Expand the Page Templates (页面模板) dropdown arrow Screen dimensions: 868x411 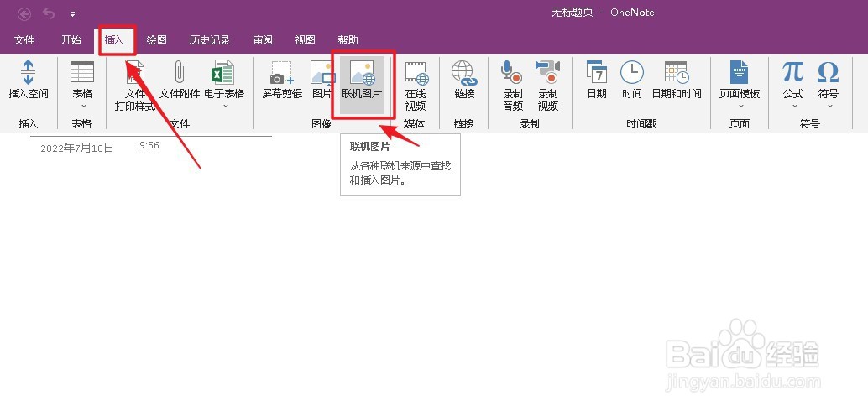pyautogui.click(x=740, y=106)
